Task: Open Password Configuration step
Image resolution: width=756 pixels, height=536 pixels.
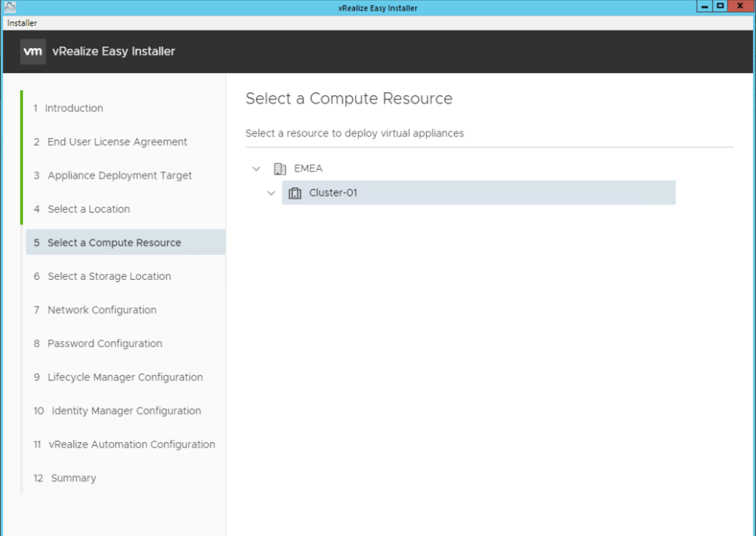Action: point(104,343)
